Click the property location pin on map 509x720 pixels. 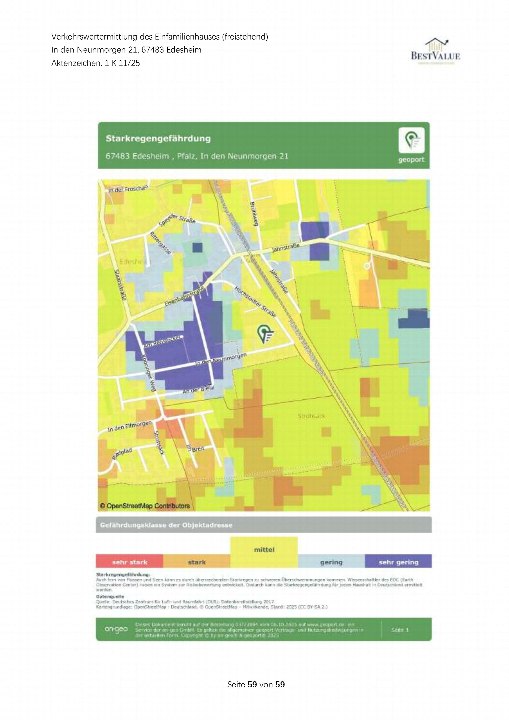(265, 334)
